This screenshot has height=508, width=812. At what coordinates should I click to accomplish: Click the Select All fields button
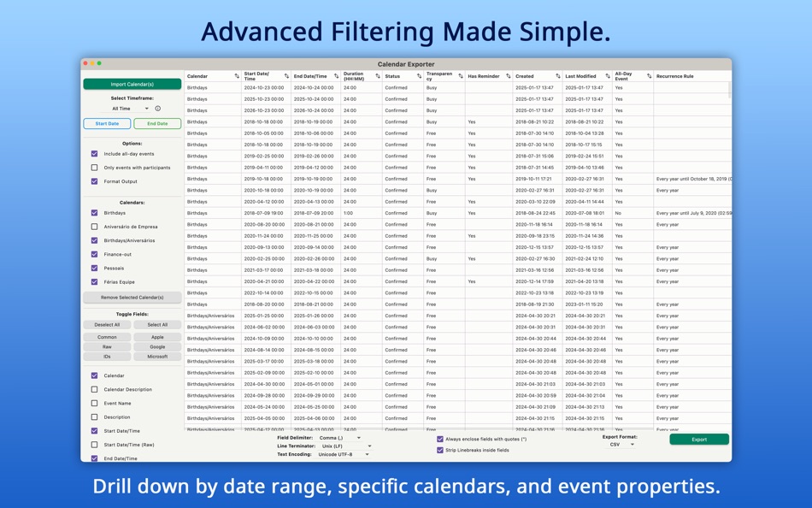(157, 324)
